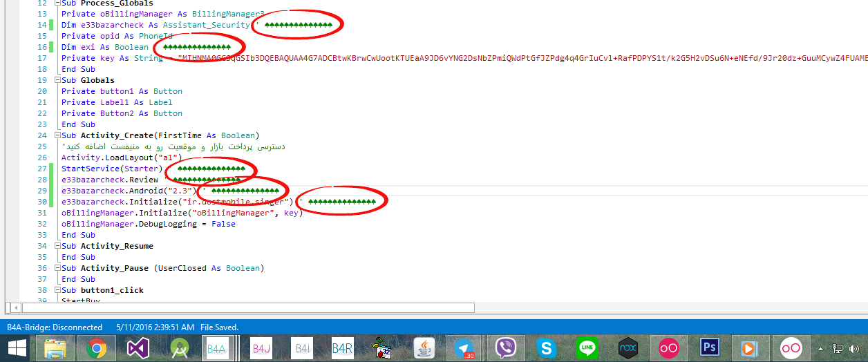This screenshot has height=362, width=868.
Task: Fold the Sub Activity_Create block
Action: pos(57,136)
